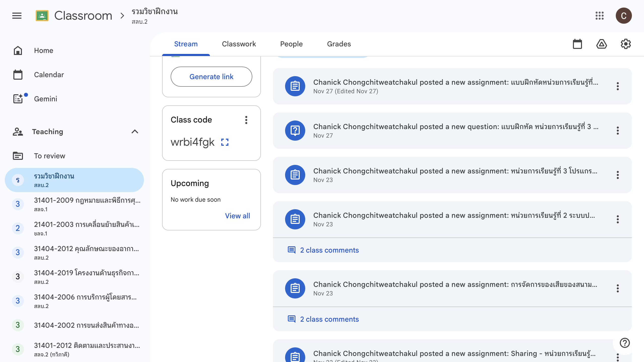Open the class Google Calendar icon
Screen dimensions: 644x362
(x=577, y=44)
